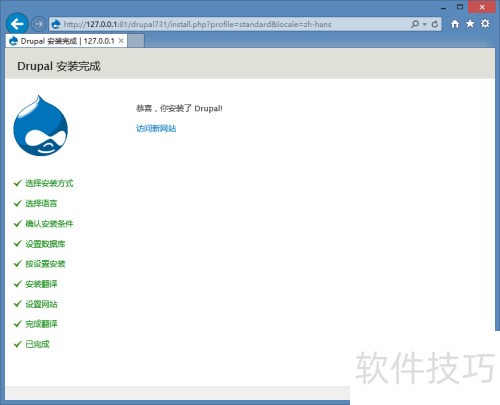This screenshot has height=405, width=500.
Task: Click the 安装翻译 step
Action: tap(41, 284)
